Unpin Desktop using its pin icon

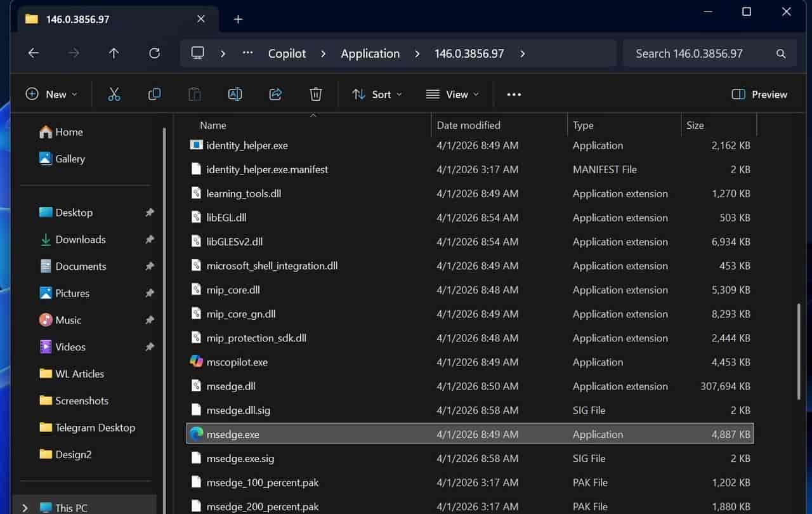[150, 213]
